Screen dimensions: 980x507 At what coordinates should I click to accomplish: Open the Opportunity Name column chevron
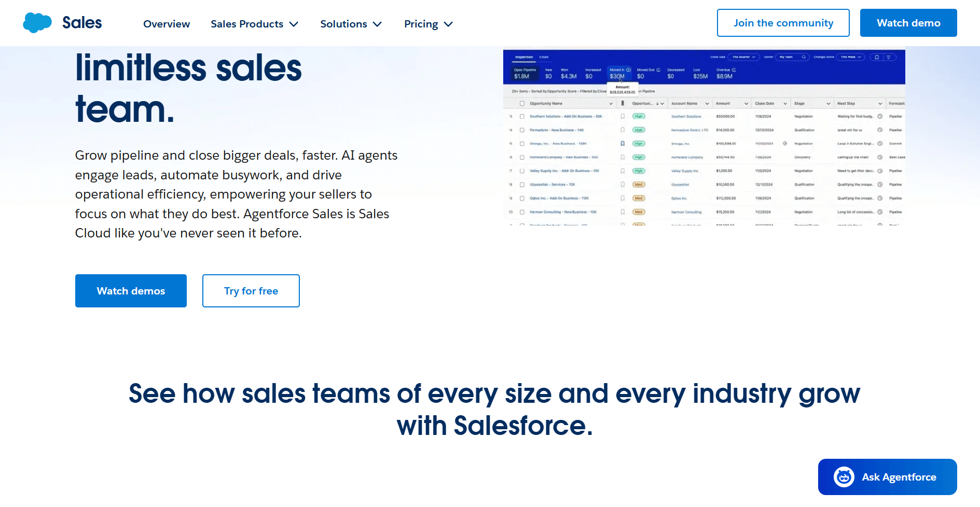[x=611, y=104]
